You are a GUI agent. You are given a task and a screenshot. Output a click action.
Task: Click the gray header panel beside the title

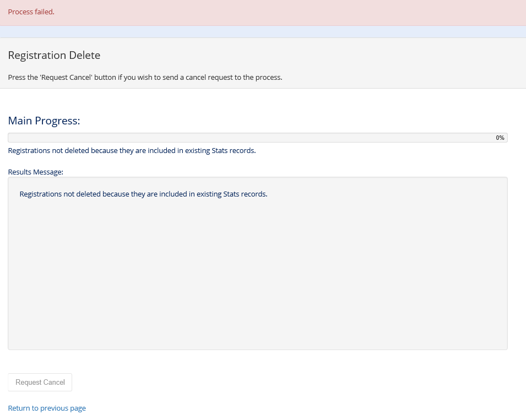click(x=330, y=56)
